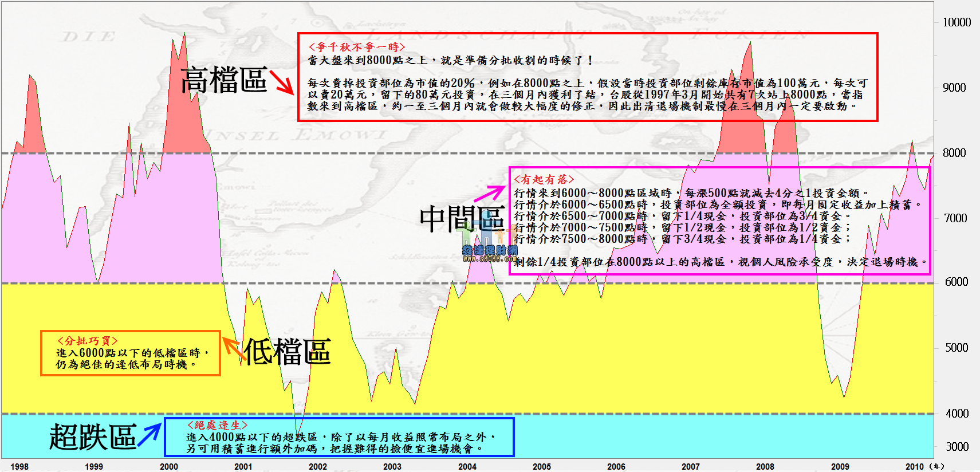Screen dimensions: 980x472
Task: Select the line 行情介於7500~8000點時
Action: [x=683, y=239]
